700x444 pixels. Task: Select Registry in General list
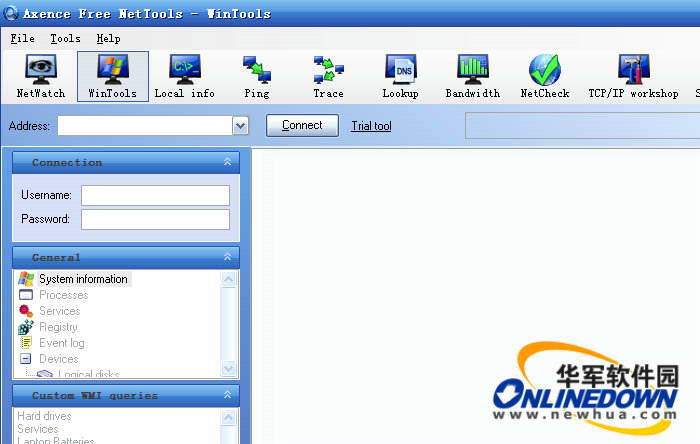click(58, 327)
